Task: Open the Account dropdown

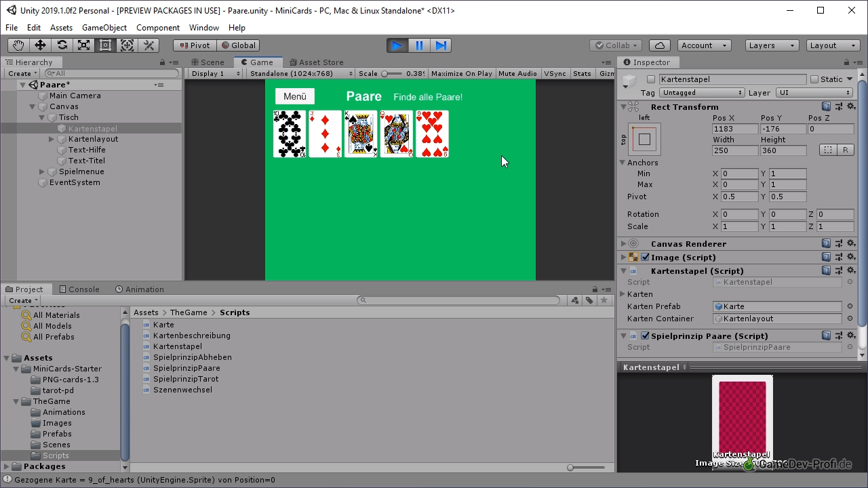Action: [703, 45]
